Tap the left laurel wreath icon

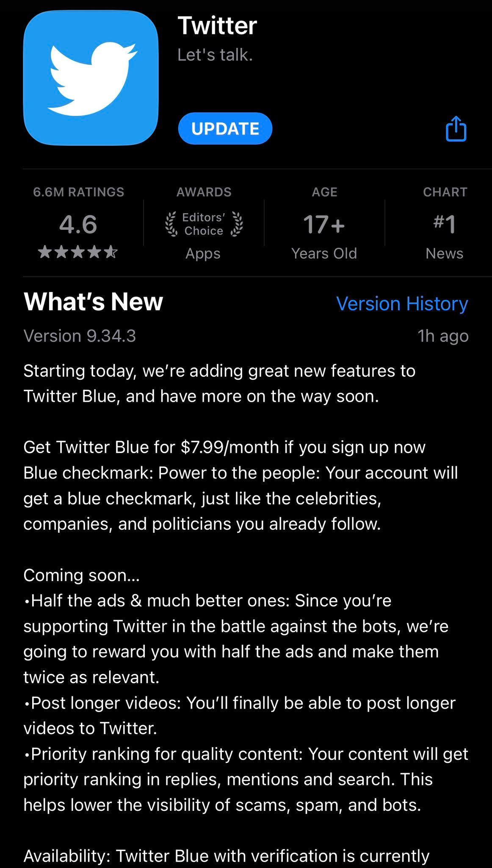(171, 224)
